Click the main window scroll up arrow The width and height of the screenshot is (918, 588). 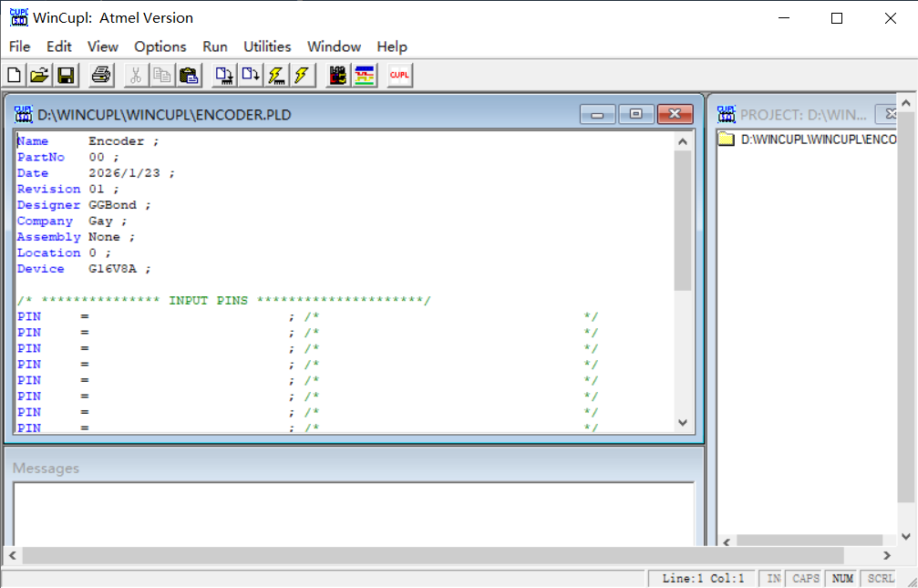906,103
